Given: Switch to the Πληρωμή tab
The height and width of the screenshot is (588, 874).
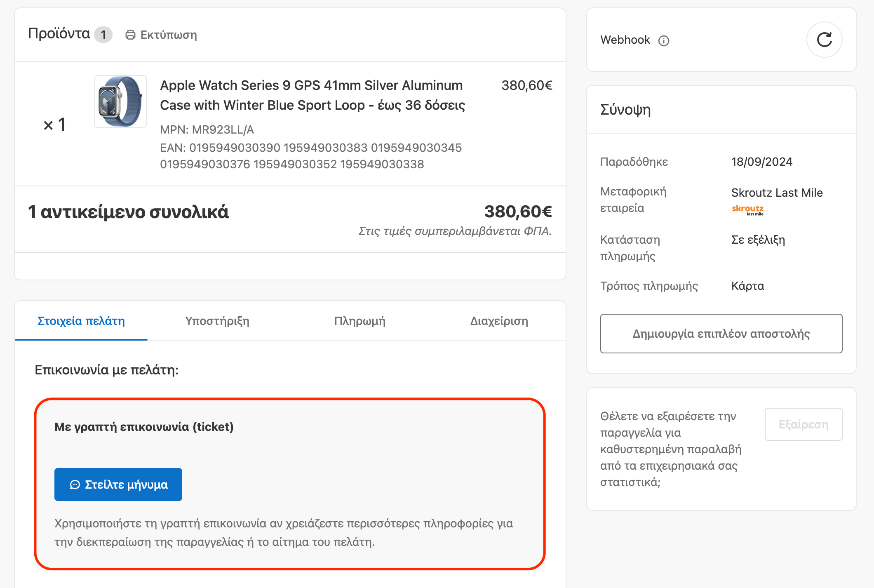Looking at the screenshot, I should [x=360, y=321].
